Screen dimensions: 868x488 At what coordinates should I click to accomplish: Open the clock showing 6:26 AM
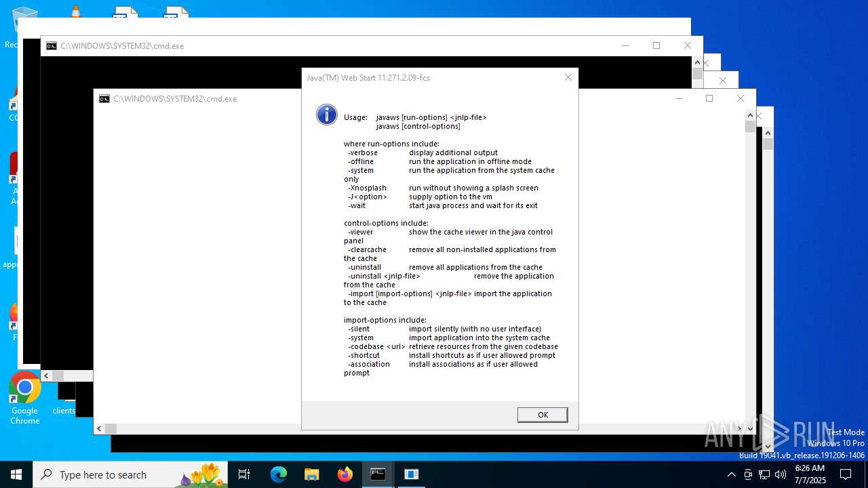(x=810, y=474)
